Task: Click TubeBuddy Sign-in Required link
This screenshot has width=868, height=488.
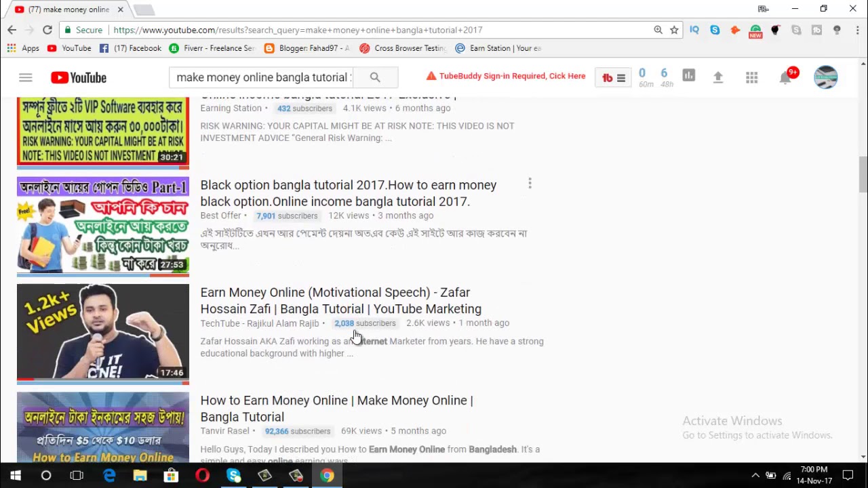Action: (506, 76)
